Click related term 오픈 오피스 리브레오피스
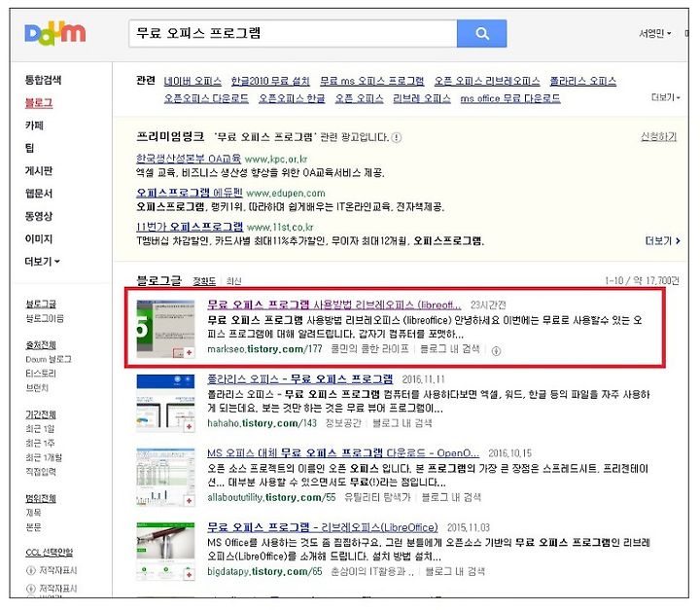Viewport: 700px width, 610px height. pos(487,82)
